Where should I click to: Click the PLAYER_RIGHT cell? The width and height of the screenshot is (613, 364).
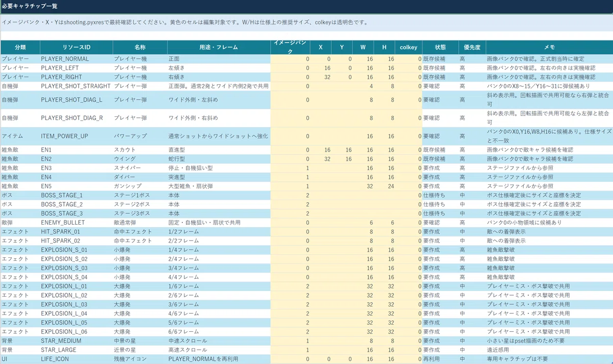coord(76,77)
